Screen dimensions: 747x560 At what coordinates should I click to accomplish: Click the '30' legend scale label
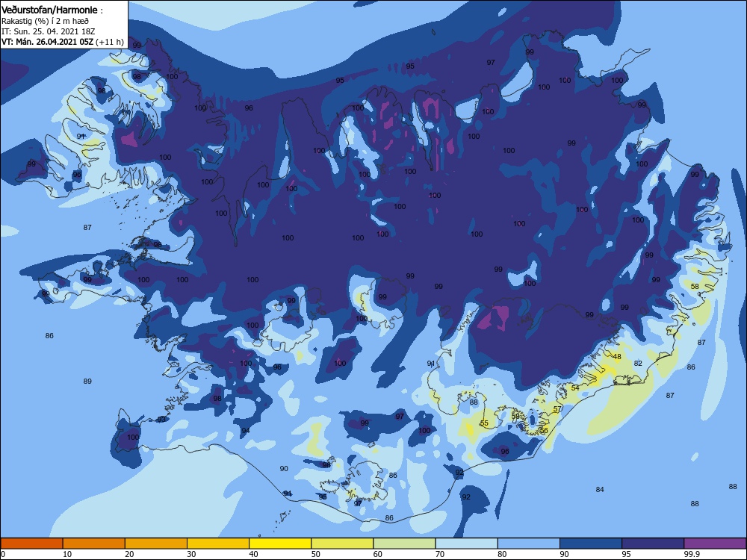point(191,554)
